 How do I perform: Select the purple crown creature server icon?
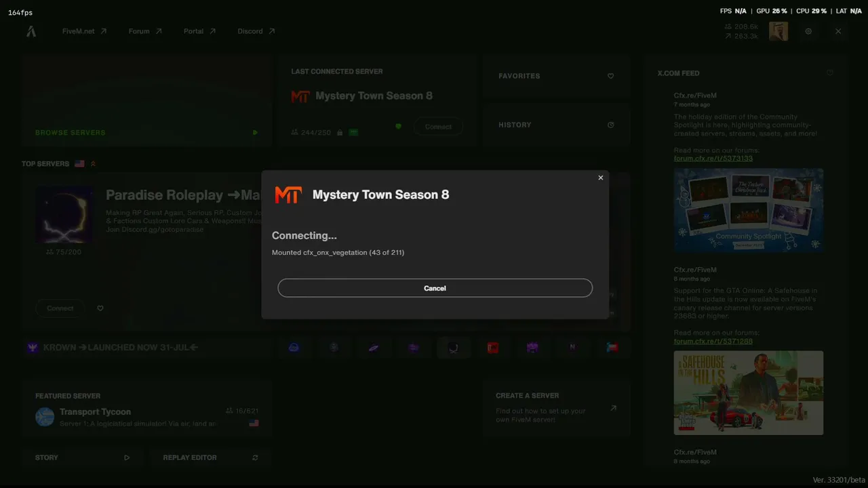(533, 348)
